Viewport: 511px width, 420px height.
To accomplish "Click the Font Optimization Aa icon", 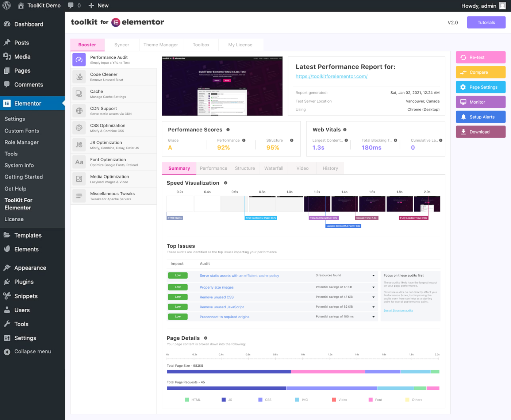I will tap(79, 162).
